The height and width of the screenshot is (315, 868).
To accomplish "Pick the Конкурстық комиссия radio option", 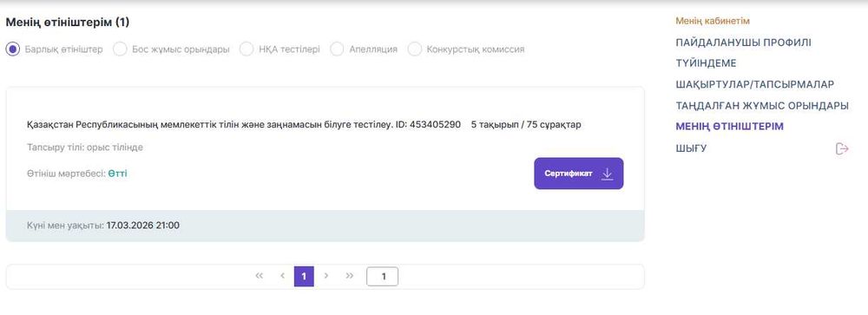I will (x=415, y=49).
